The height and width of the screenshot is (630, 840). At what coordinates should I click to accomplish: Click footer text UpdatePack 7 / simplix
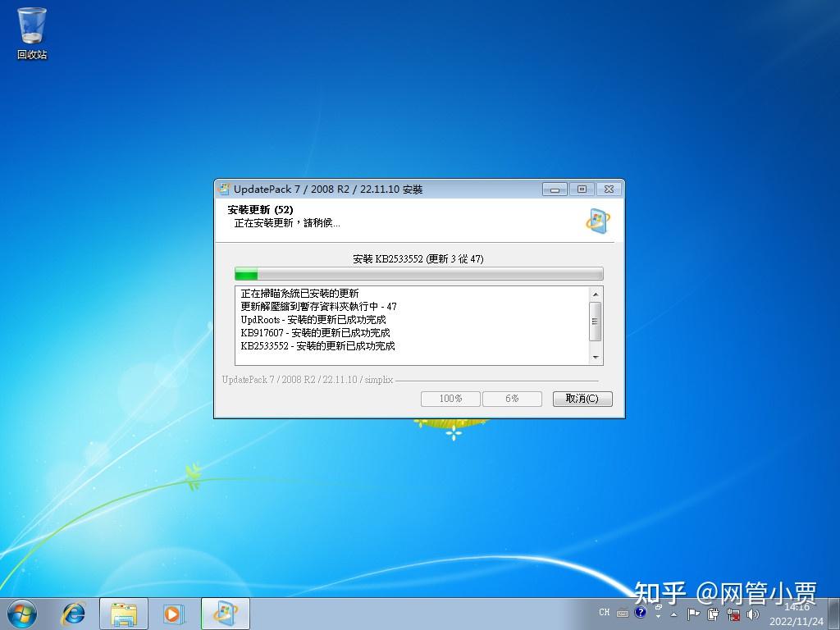pos(308,379)
